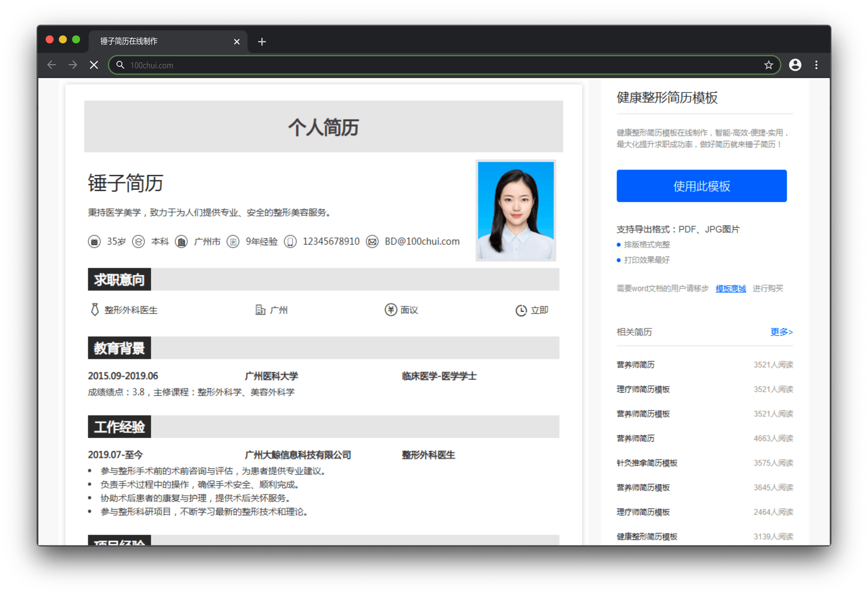Image resolution: width=868 pixels, height=595 pixels.
Task: Click the city building icon beside 广州市
Action: 182,242
